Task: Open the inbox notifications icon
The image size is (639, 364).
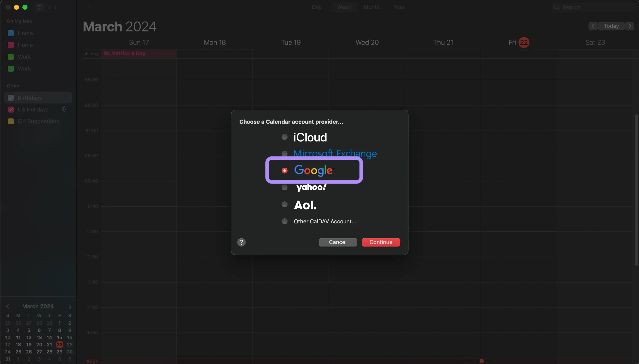Action: (52, 7)
